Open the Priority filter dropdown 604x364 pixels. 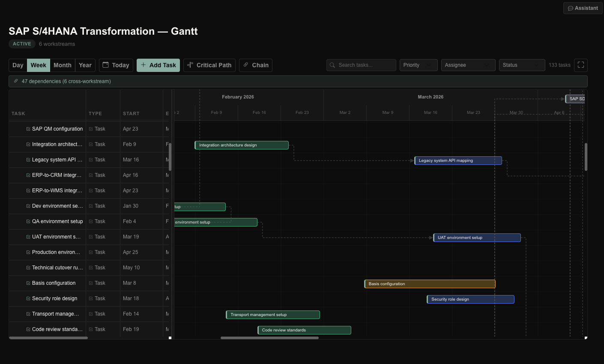pyautogui.click(x=419, y=65)
